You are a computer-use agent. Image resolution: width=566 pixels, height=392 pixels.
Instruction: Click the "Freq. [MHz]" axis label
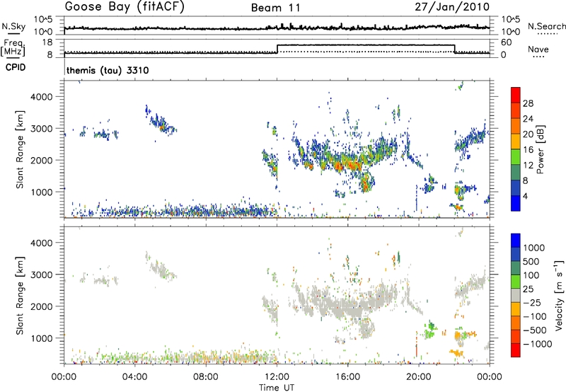pyautogui.click(x=13, y=47)
